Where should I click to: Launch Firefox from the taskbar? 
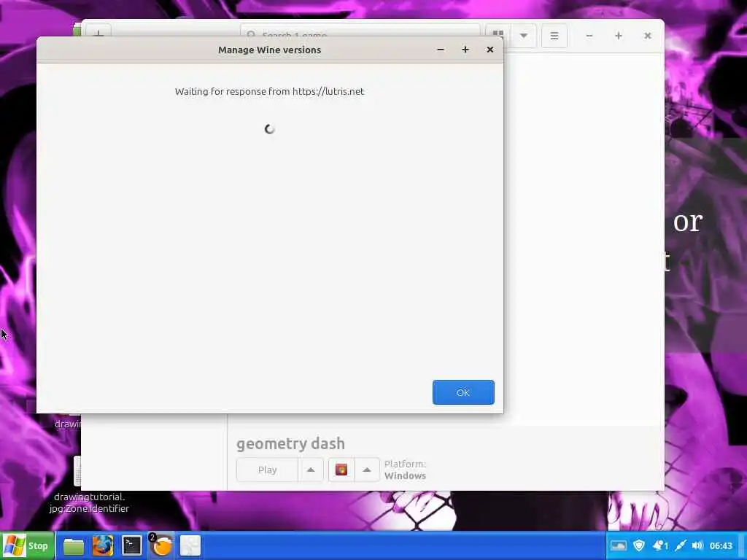pos(102,545)
